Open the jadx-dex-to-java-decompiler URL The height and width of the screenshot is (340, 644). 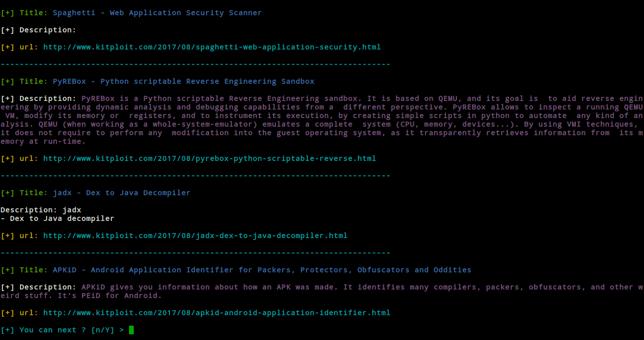pyautogui.click(x=195, y=235)
